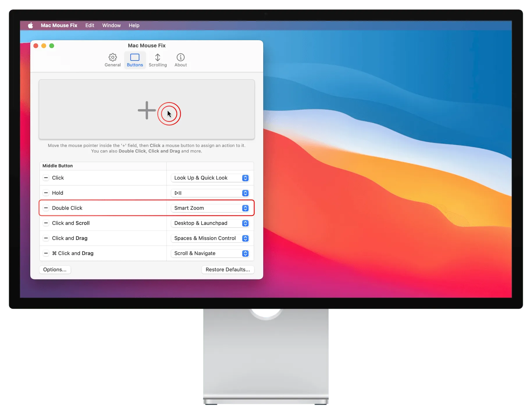The height and width of the screenshot is (408, 532).
Task: Open the Edit menu
Action: coord(90,25)
